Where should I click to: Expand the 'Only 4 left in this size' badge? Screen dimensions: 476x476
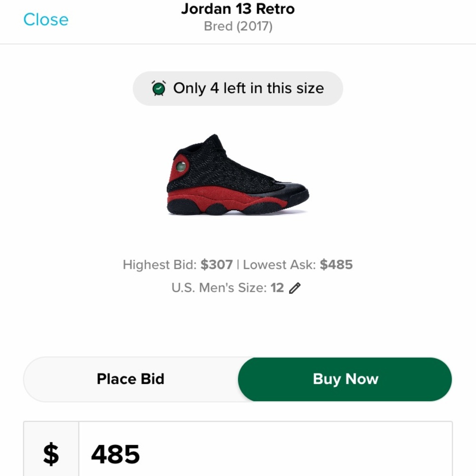pos(238,88)
